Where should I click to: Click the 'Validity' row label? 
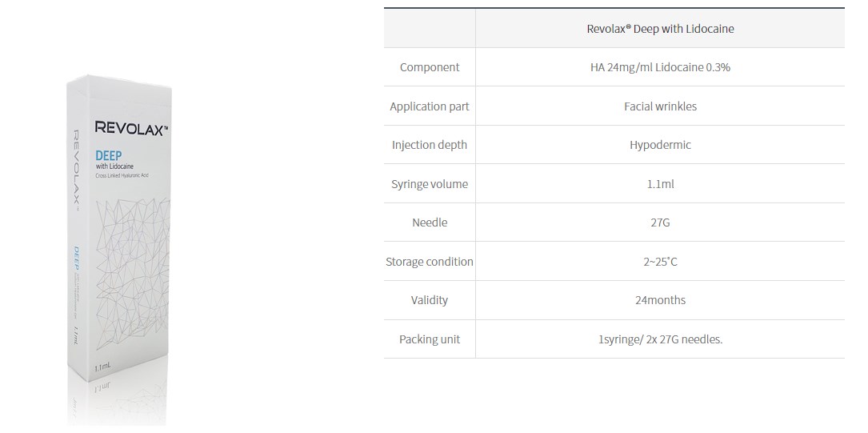click(430, 300)
